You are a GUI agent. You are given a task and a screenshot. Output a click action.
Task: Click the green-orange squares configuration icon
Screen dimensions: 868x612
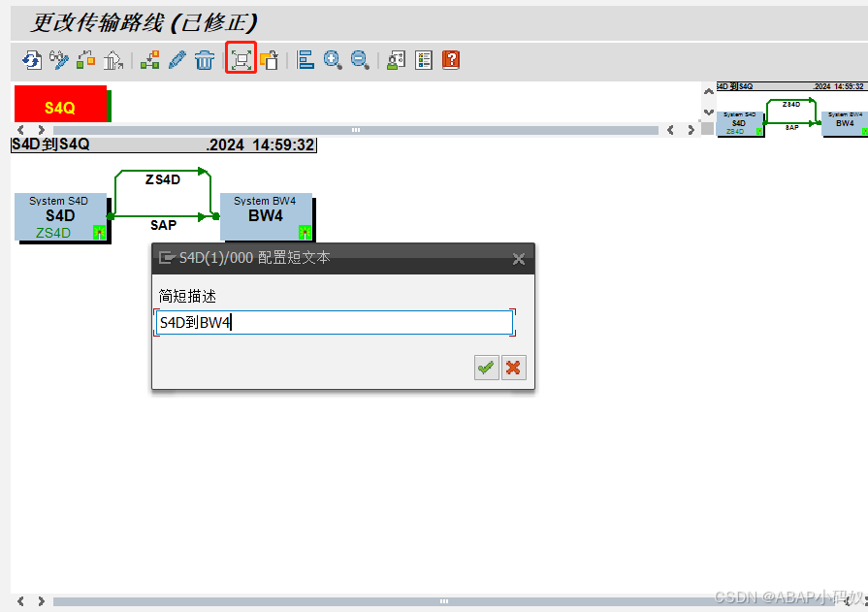[x=85, y=60]
